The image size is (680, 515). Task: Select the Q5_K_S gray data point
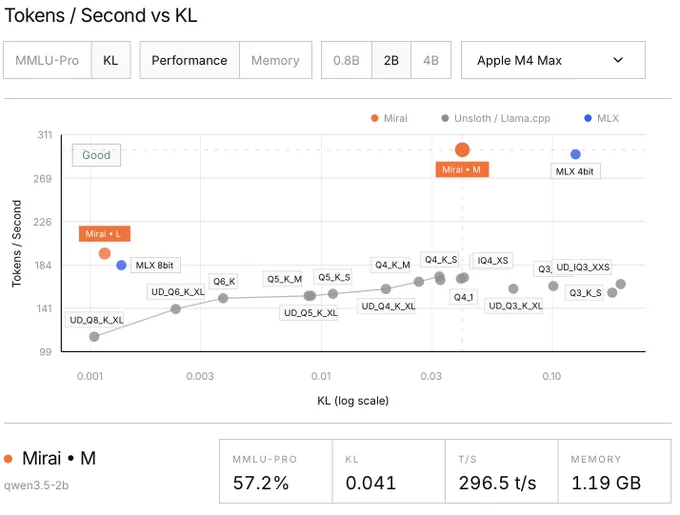[333, 293]
